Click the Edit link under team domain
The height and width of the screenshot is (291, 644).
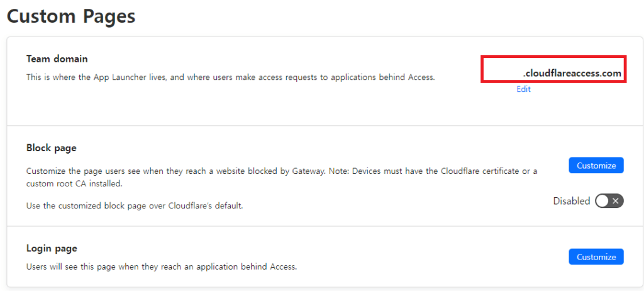click(x=524, y=89)
